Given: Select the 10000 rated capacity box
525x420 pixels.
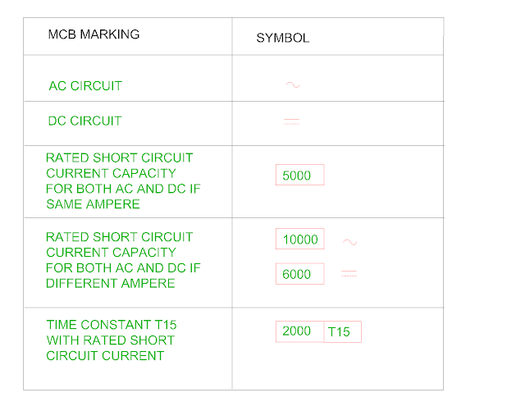Looking at the screenshot, I should point(300,239).
